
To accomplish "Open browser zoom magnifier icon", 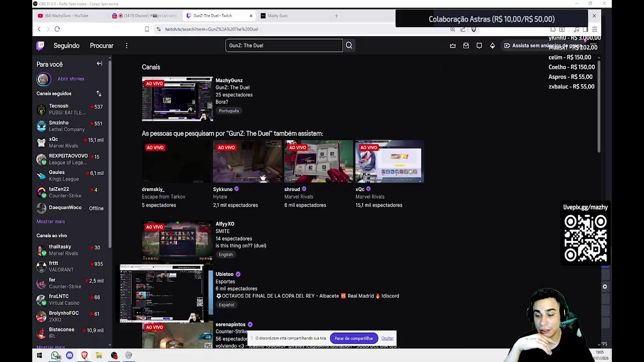I will point(452,29).
